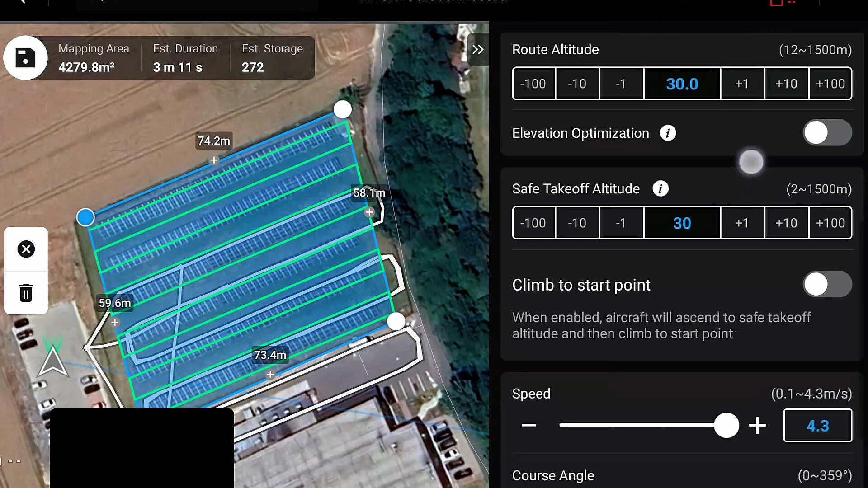This screenshot has width=868, height=488.
Task: Open Elevation Optimization info icon
Action: pyautogui.click(x=668, y=133)
